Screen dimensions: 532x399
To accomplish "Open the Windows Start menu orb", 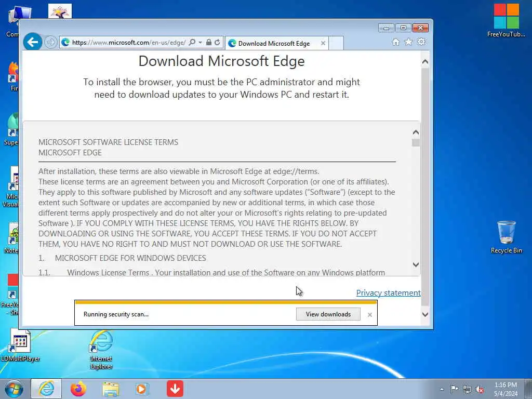I will (x=14, y=389).
